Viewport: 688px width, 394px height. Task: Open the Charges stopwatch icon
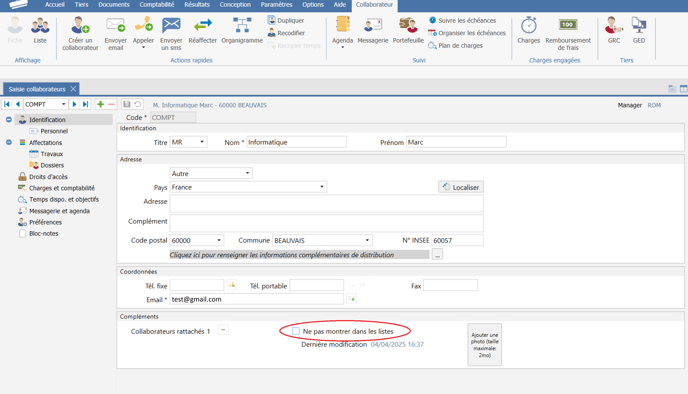[x=529, y=25]
